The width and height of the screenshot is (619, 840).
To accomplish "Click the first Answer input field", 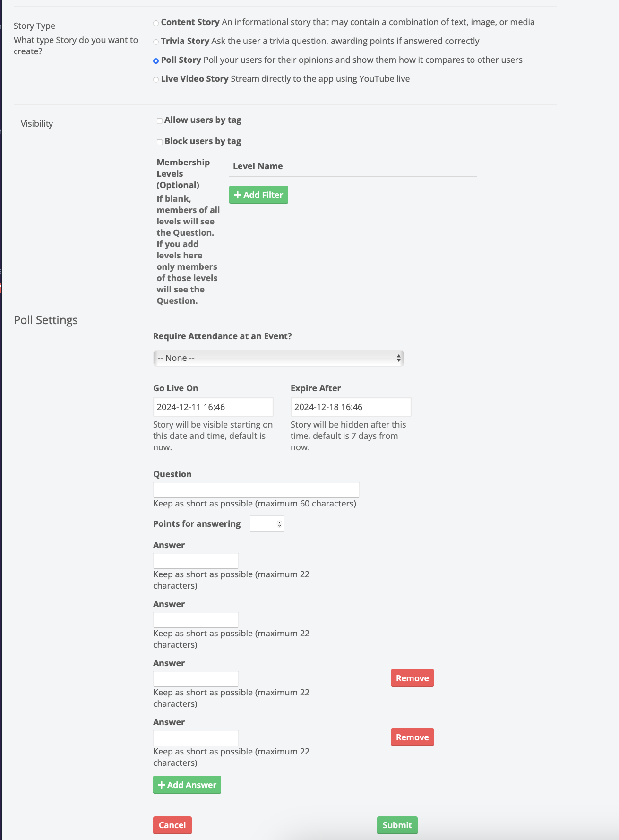I will [196, 561].
